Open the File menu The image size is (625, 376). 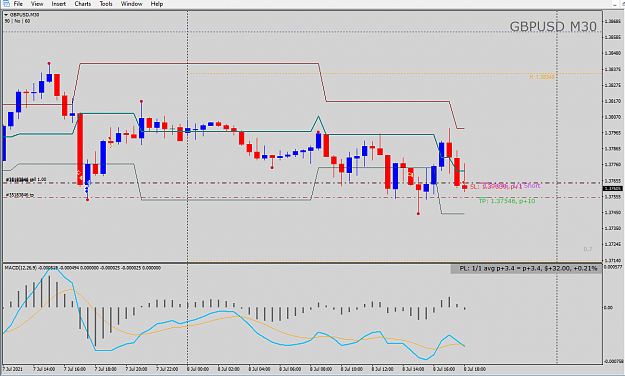18,4
